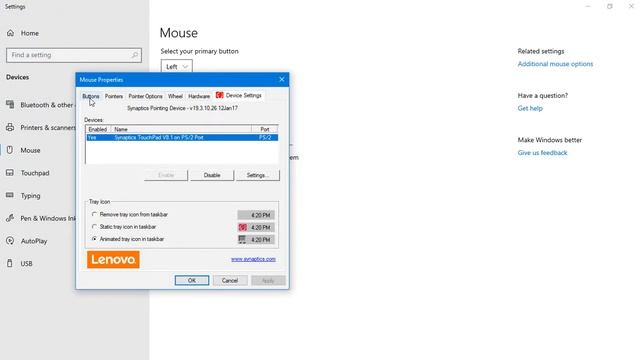This screenshot has height=360, width=640.
Task: Open the www.synaptics.com link
Action: tap(253, 259)
